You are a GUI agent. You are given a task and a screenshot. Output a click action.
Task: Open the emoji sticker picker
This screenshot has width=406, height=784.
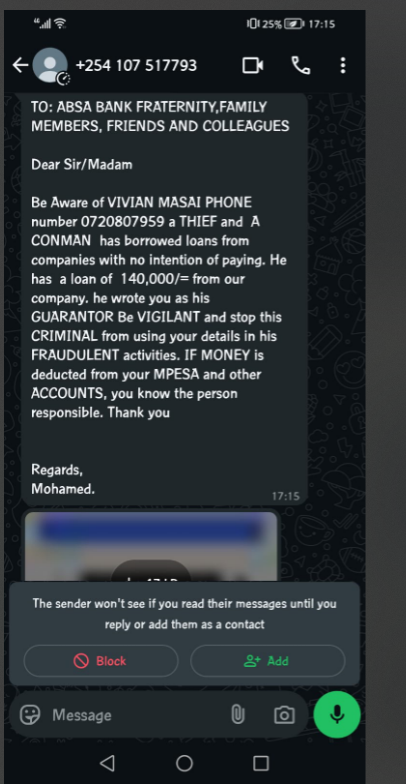coord(30,715)
